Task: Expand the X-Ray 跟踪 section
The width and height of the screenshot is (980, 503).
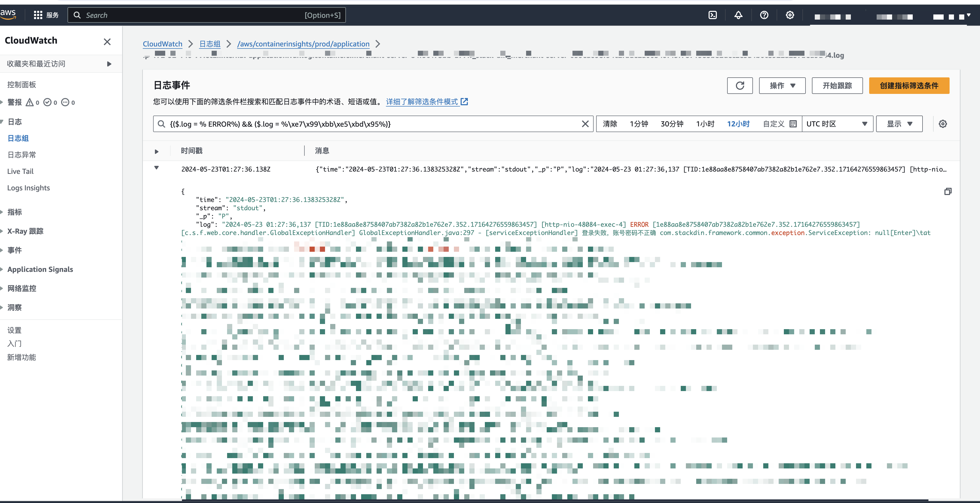Action: click(x=2, y=231)
